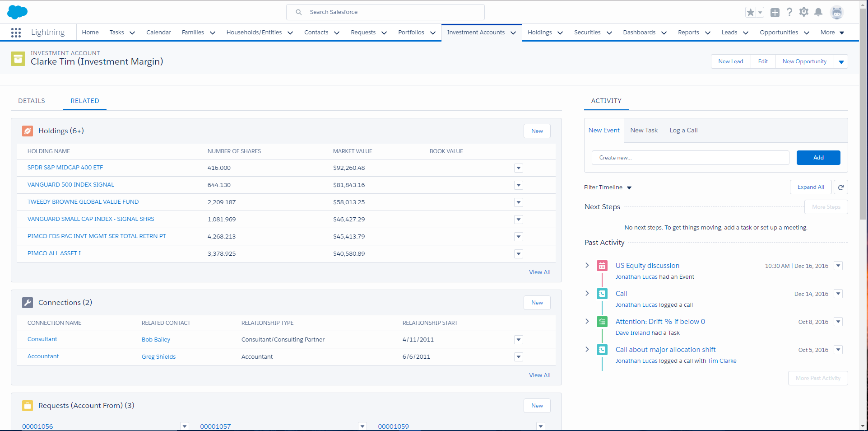
Task: Select the Log a Call tab
Action: (683, 130)
